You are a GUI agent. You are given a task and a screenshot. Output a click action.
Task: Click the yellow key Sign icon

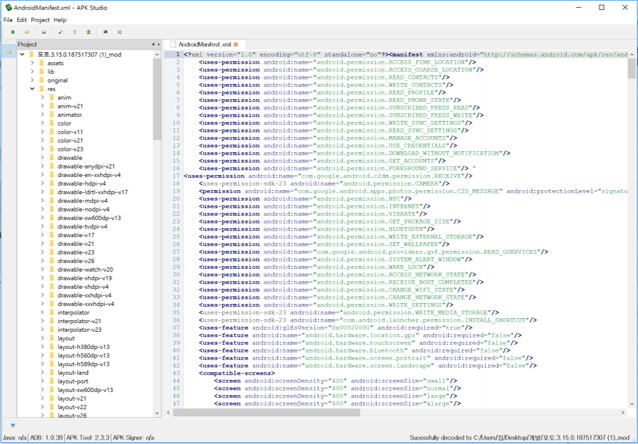pyautogui.click(x=74, y=32)
